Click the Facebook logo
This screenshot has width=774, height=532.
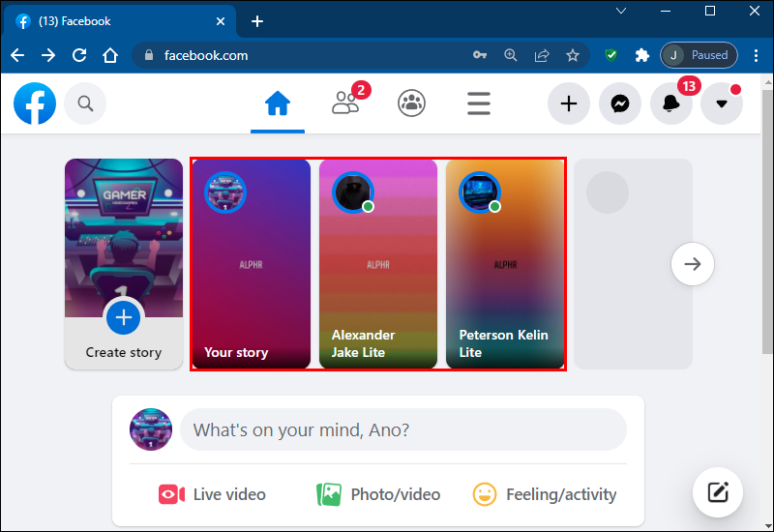click(35, 103)
